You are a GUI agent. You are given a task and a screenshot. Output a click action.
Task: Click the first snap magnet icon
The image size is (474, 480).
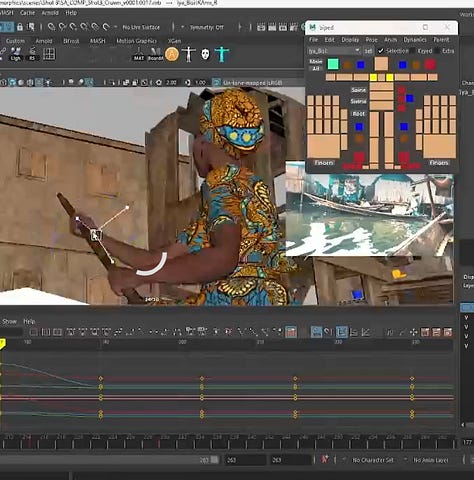[51, 27]
